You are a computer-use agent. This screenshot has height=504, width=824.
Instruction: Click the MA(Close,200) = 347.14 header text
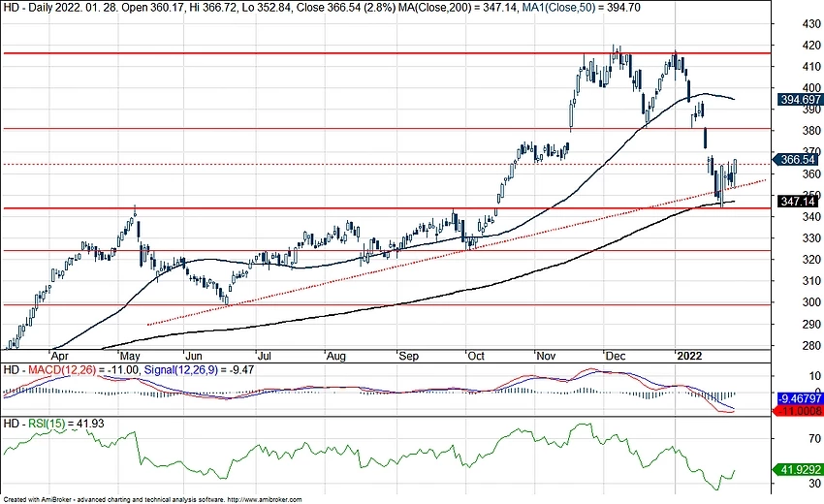[x=460, y=8]
